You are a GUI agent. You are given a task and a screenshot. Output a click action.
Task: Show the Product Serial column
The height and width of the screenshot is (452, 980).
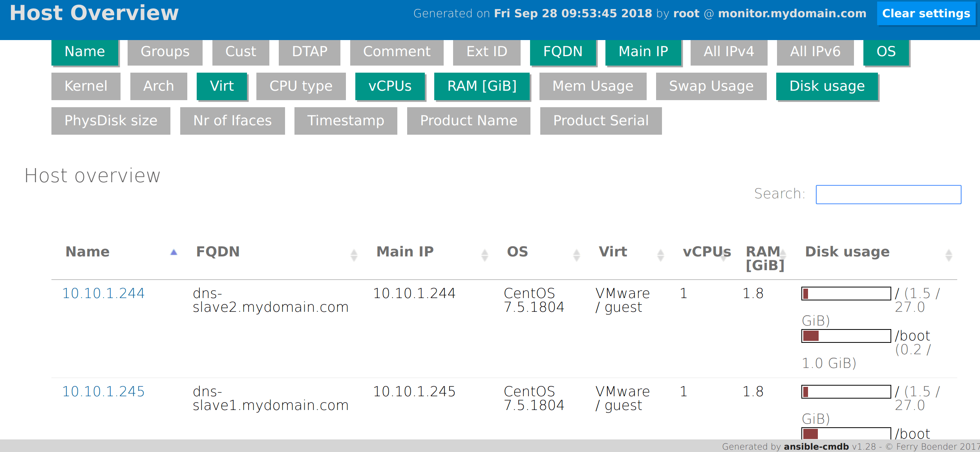[x=600, y=121]
